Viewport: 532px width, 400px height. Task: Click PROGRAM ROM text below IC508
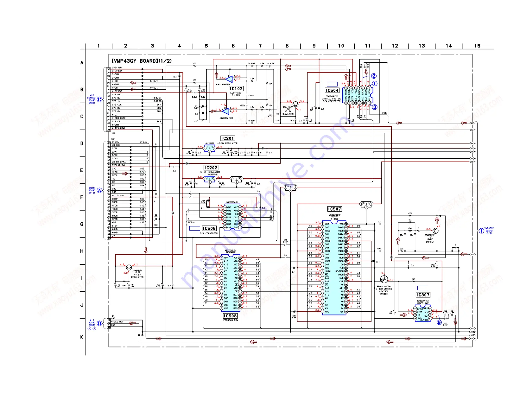(x=231, y=320)
